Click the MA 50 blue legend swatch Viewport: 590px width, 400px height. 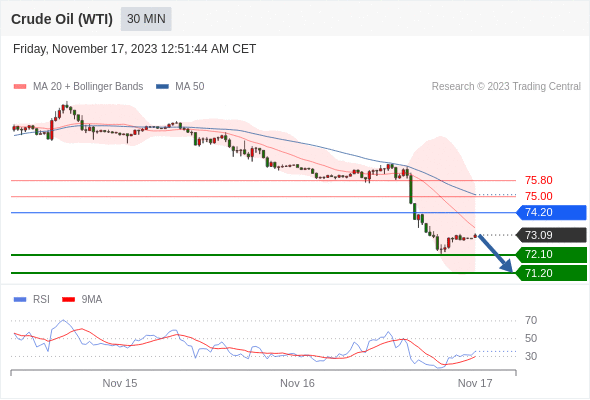point(162,87)
